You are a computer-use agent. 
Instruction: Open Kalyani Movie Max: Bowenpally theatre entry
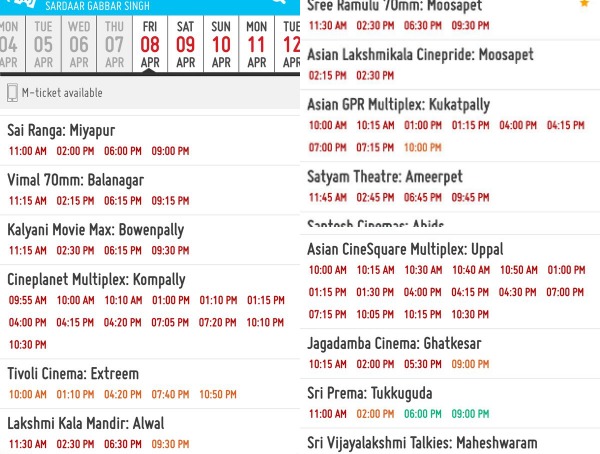pos(95,230)
